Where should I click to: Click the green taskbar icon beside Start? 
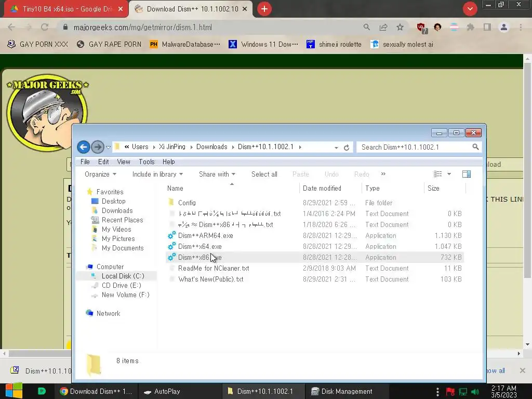tap(42, 391)
